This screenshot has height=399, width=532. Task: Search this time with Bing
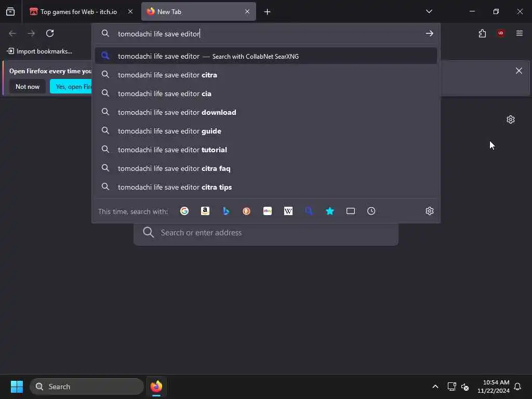226,211
